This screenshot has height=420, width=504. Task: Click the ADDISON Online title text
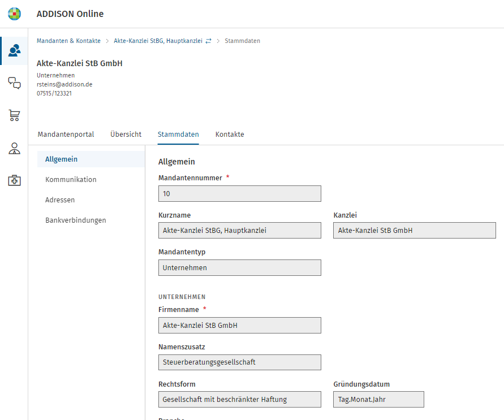[x=70, y=14]
